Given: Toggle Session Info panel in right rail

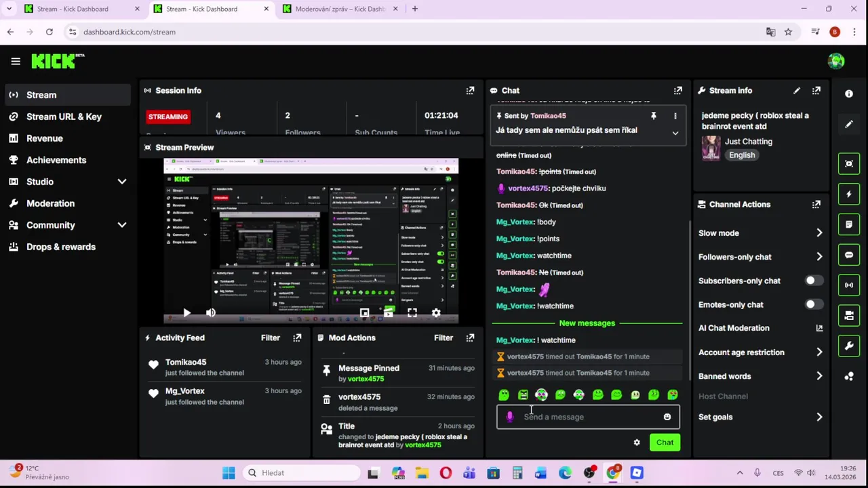Looking at the screenshot, I should (849, 285).
